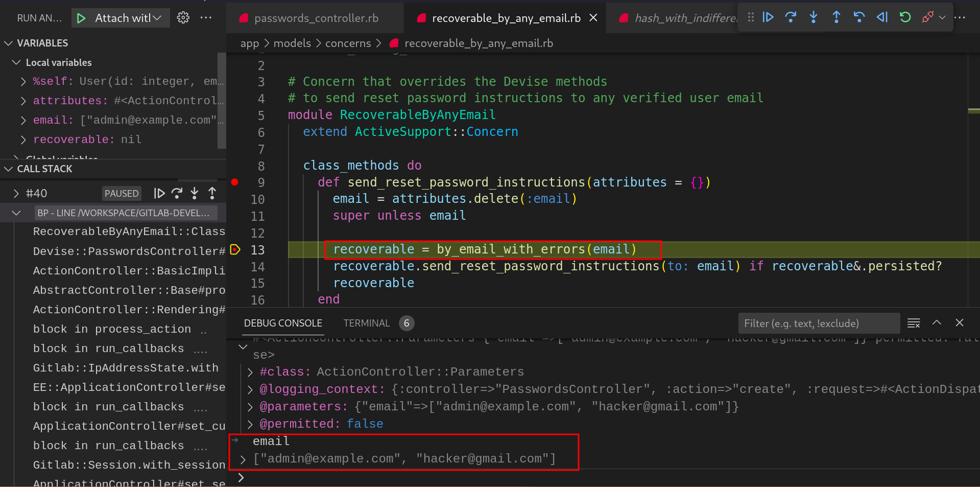Image resolution: width=980 pixels, height=487 pixels.
Task: Select the ActionController::BasicImpli stack frame
Action: tap(129, 270)
